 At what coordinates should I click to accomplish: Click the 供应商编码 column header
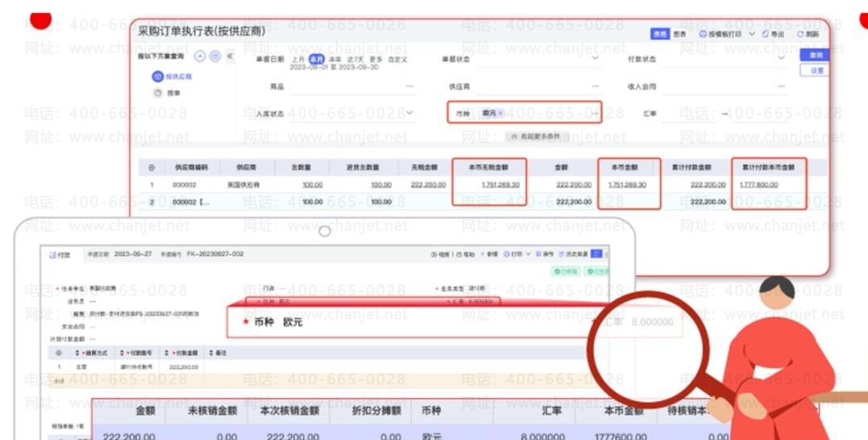pos(192,167)
